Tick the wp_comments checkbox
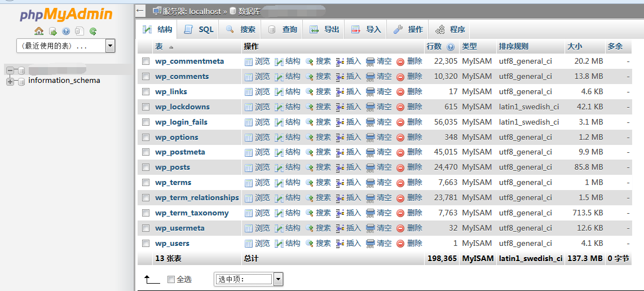The image size is (644, 291). click(x=145, y=77)
